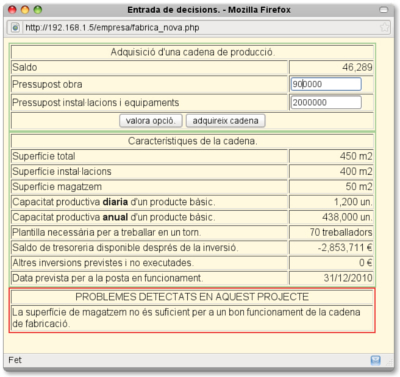Select the value '450 m2'
Image resolution: width=400 pixels, height=377 pixels.
(x=356, y=156)
